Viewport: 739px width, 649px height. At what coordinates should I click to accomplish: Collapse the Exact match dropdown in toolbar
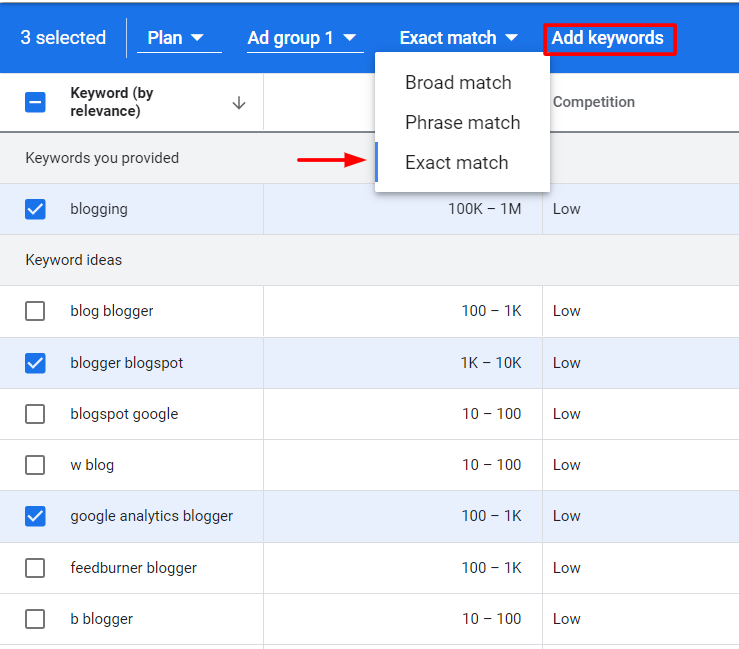click(x=459, y=38)
